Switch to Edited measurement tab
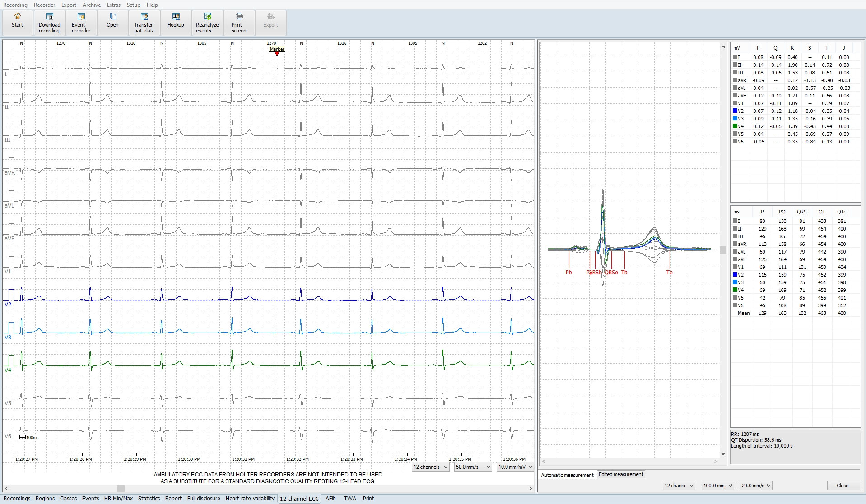This screenshot has height=504, width=866. pos(621,474)
